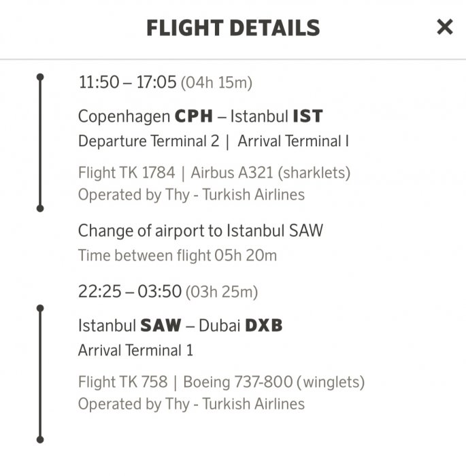The width and height of the screenshot is (466, 476).
Task: Click second Operated by Turkish Airlines line
Action: [191, 404]
